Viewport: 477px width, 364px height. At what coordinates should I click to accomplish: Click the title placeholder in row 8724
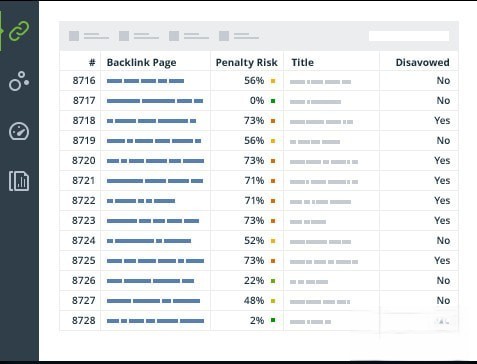pos(320,242)
